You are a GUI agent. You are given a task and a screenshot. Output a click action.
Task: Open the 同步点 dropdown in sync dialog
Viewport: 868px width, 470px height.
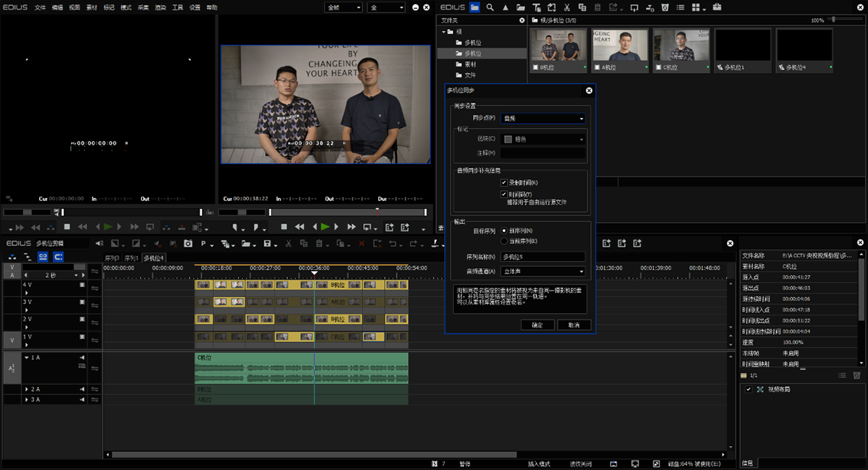point(542,118)
